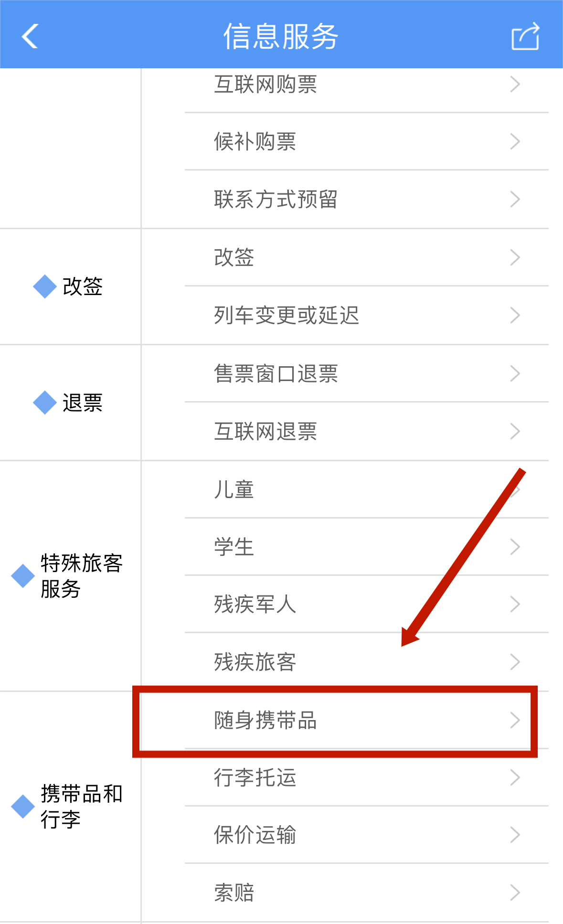This screenshot has height=924, width=563.
Task: Tap the blue diamond beside 退票 category
Action: click(45, 403)
